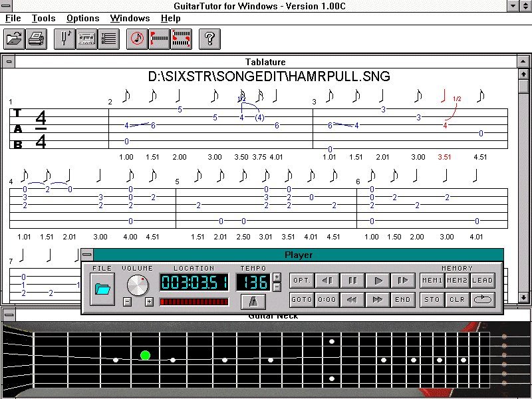This screenshot has height=399, width=532.
Task: Clear memory with CLR button
Action: (457, 300)
